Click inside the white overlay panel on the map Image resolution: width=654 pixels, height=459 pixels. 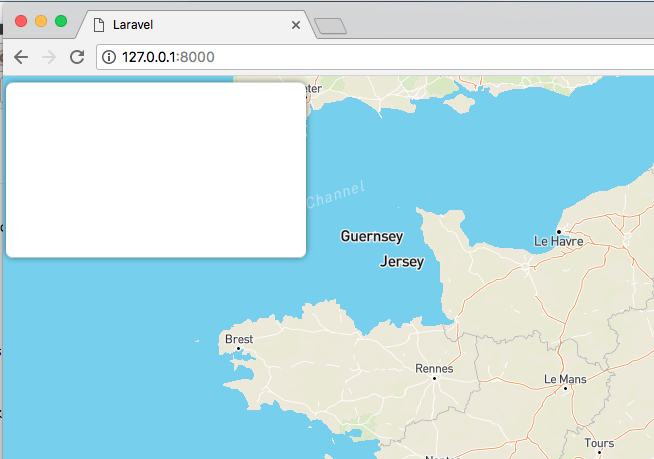click(156, 170)
